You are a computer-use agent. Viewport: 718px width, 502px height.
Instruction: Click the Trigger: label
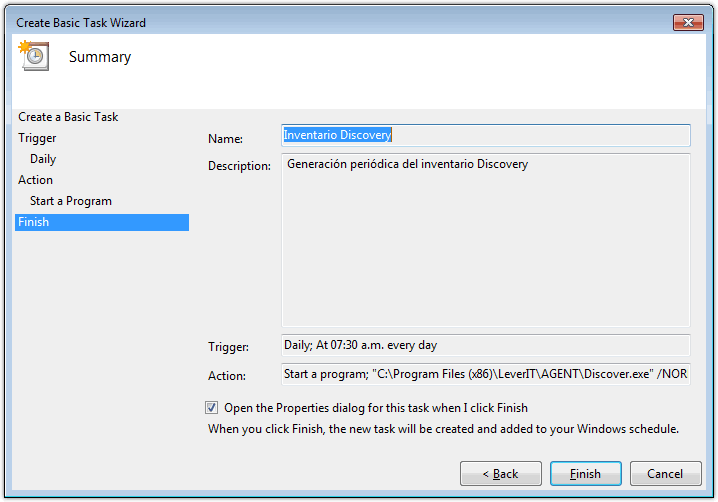pos(228,347)
